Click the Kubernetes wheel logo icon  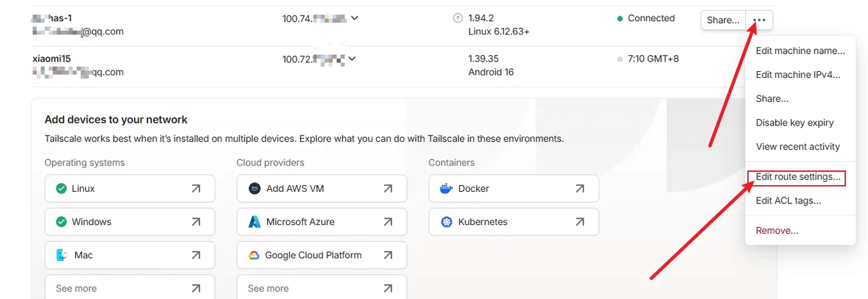[447, 222]
